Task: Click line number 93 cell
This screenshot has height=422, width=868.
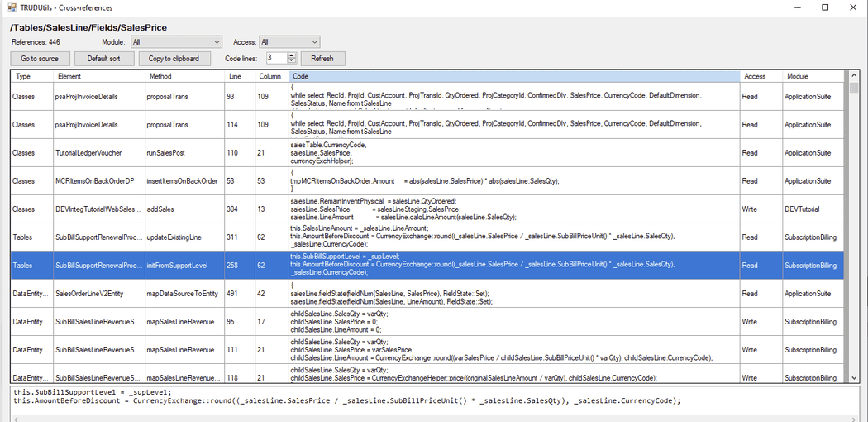Action: point(241,96)
